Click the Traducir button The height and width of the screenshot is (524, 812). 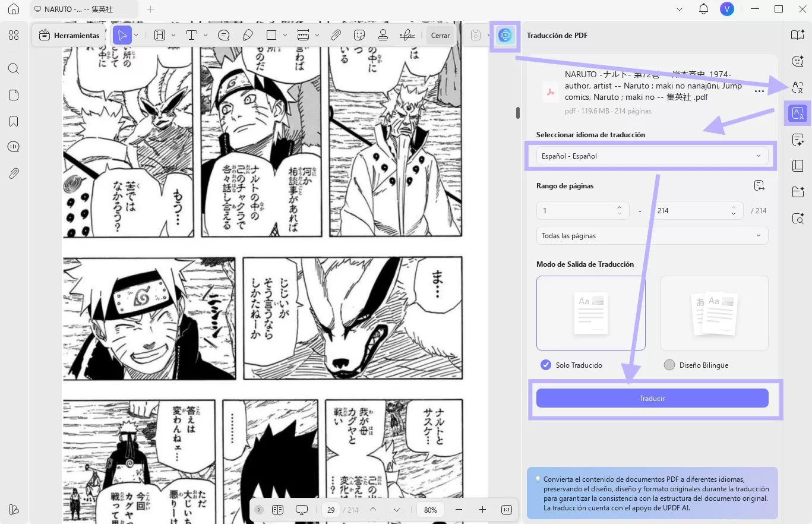(652, 398)
